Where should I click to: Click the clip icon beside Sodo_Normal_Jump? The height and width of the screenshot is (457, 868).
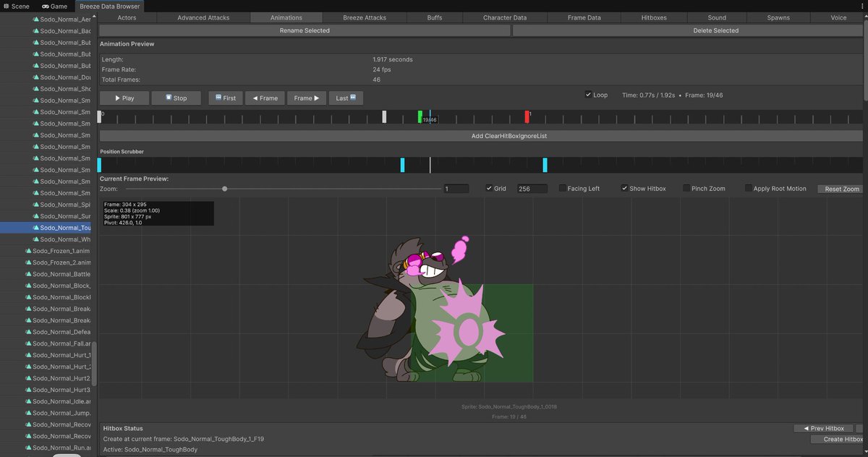point(28,412)
